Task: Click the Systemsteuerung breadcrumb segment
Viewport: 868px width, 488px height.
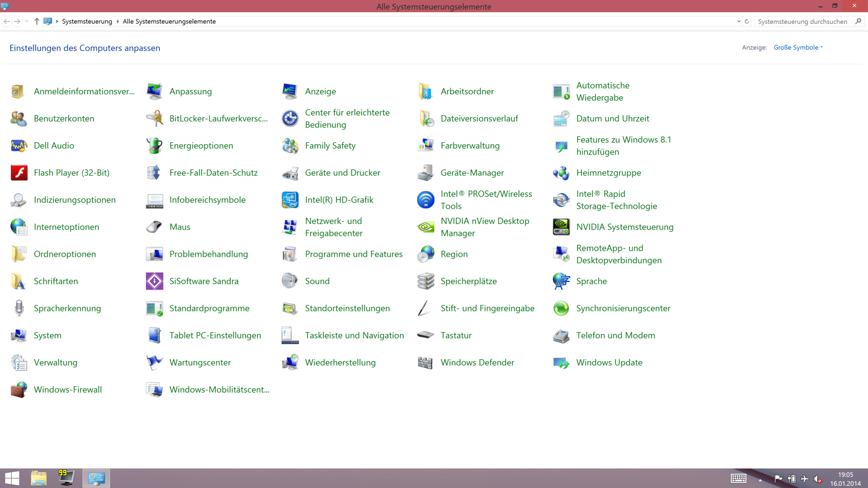Action: click(x=87, y=21)
